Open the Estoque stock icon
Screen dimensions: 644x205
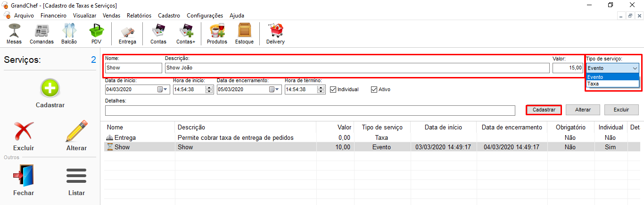244,33
